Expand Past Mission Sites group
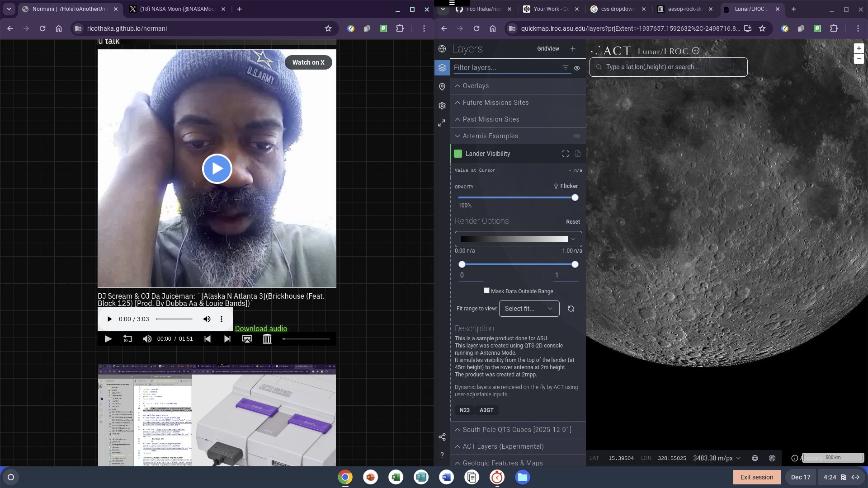The image size is (868, 488). click(518, 119)
